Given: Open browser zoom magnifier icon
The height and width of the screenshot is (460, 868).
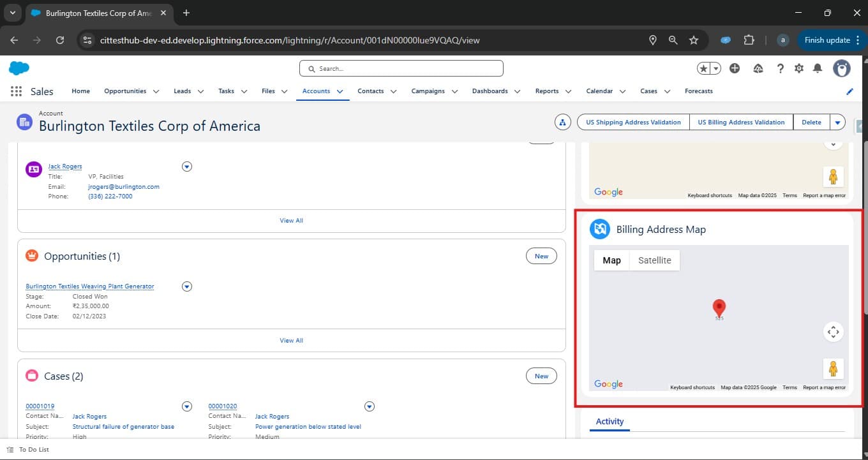Looking at the screenshot, I should 673,40.
